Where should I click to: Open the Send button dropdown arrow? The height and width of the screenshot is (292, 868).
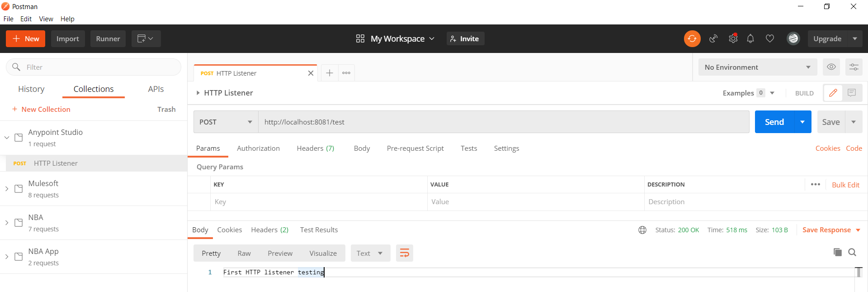[802, 122]
